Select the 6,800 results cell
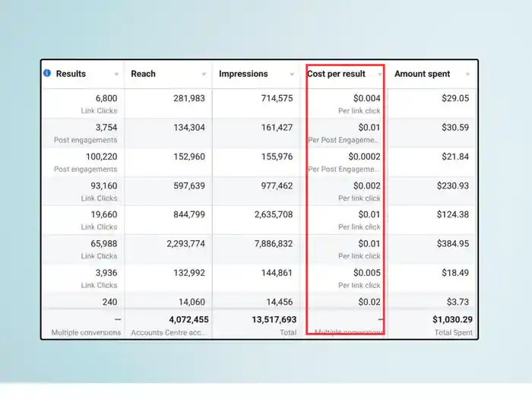532x399 pixels. click(x=106, y=98)
